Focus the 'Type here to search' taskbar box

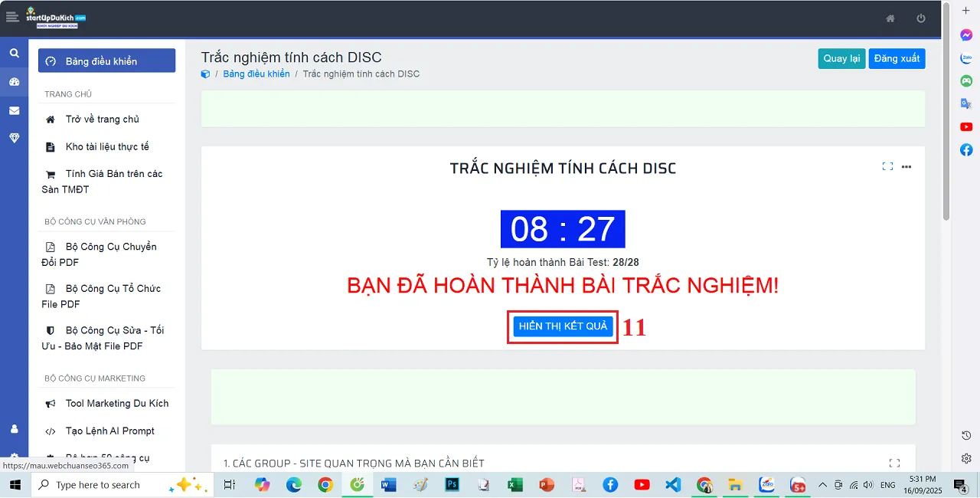(122, 485)
